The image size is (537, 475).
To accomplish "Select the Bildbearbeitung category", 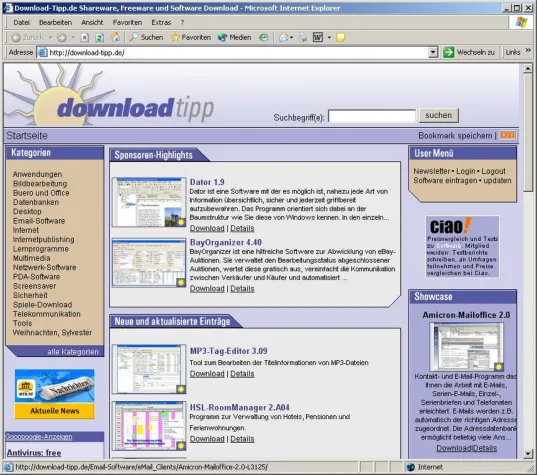I will (x=40, y=184).
